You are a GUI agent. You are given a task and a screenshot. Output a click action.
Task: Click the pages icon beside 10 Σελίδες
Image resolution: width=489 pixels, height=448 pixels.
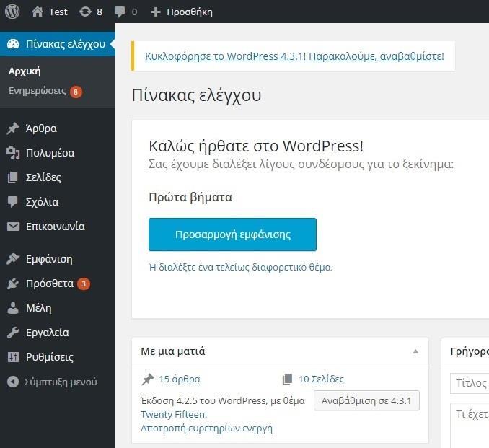[287, 379]
